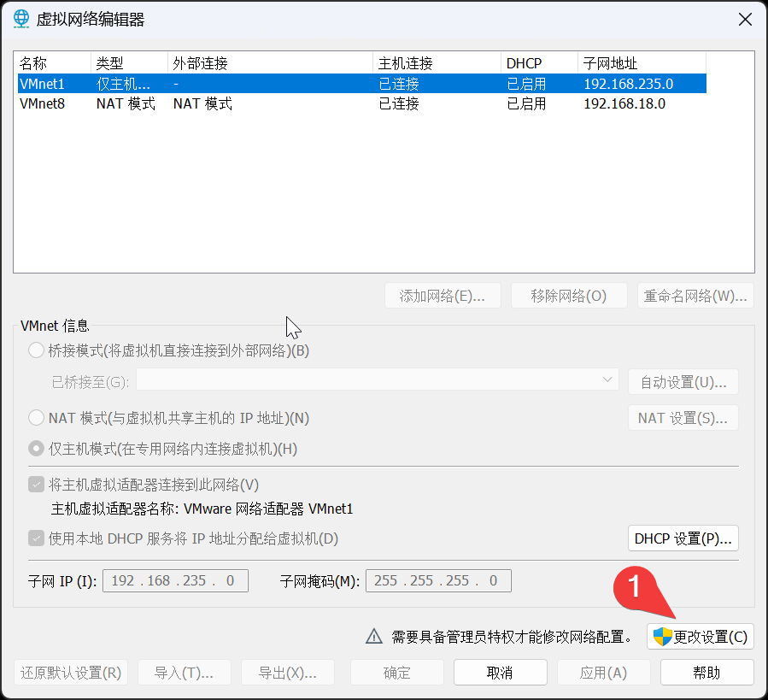Click the NAT 模式 type cell of VMnet8
768x700 pixels.
click(x=126, y=103)
